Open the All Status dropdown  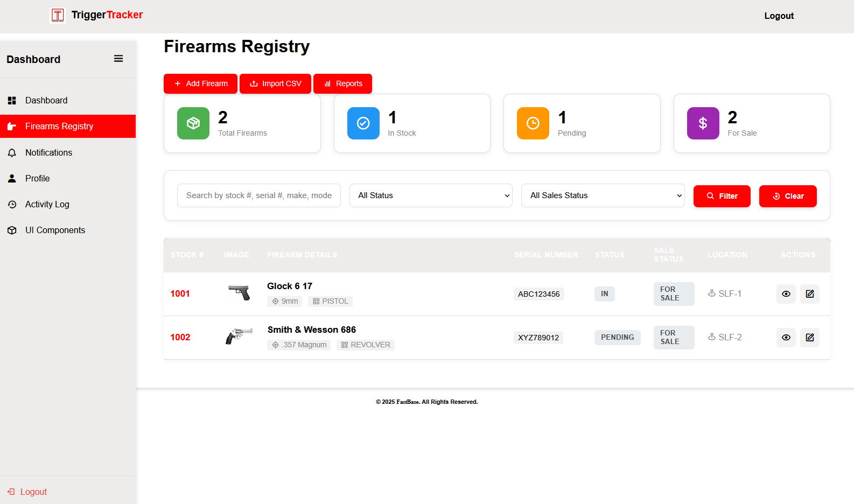click(431, 195)
